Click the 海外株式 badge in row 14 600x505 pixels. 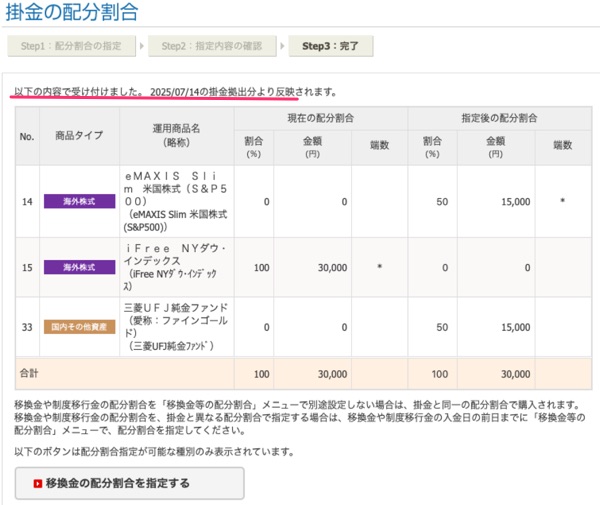(x=79, y=201)
